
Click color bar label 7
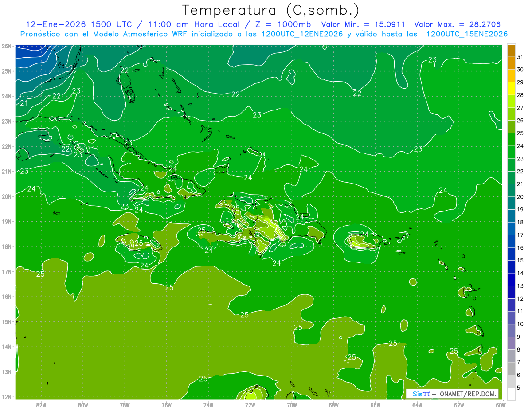coord(519,362)
